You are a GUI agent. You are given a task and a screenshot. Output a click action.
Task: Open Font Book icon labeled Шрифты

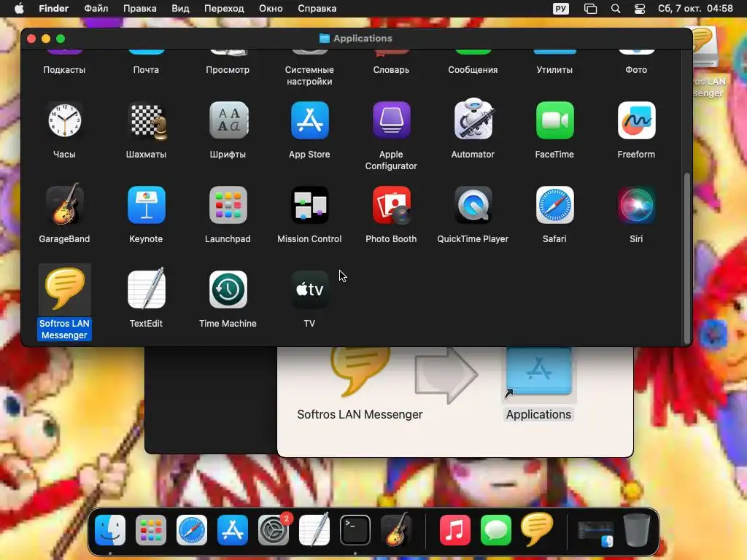click(228, 120)
